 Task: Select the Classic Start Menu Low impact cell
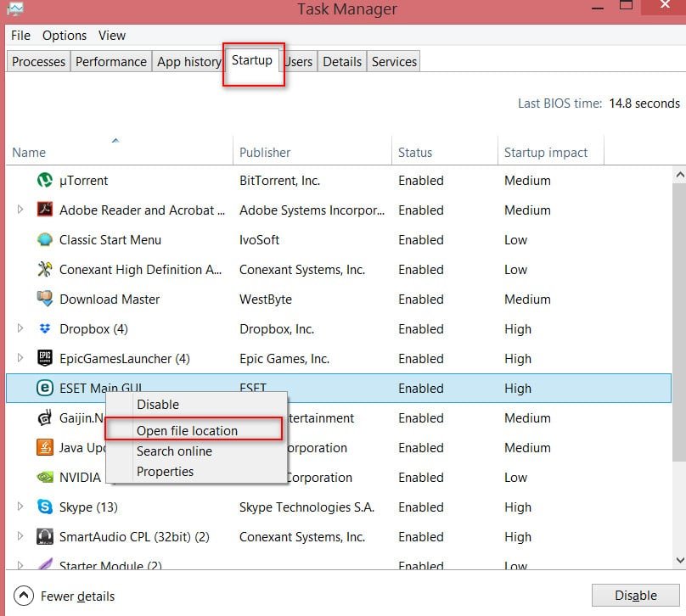pyautogui.click(x=515, y=239)
